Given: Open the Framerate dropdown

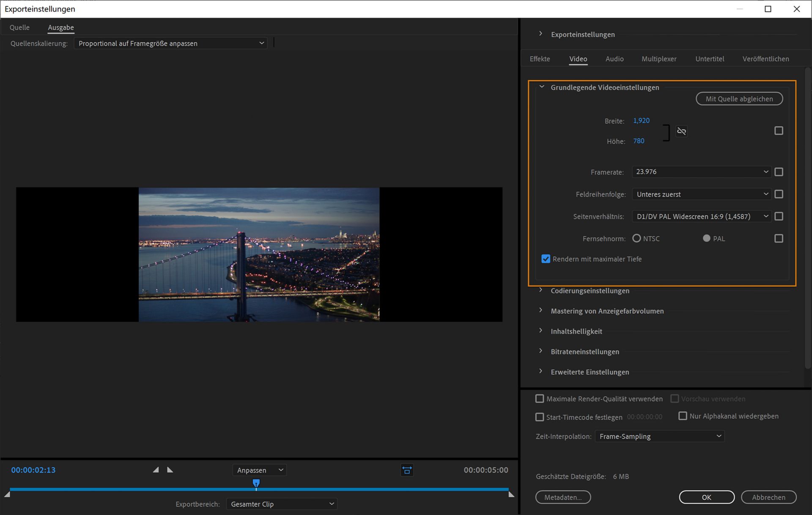Looking at the screenshot, I should pyautogui.click(x=701, y=172).
